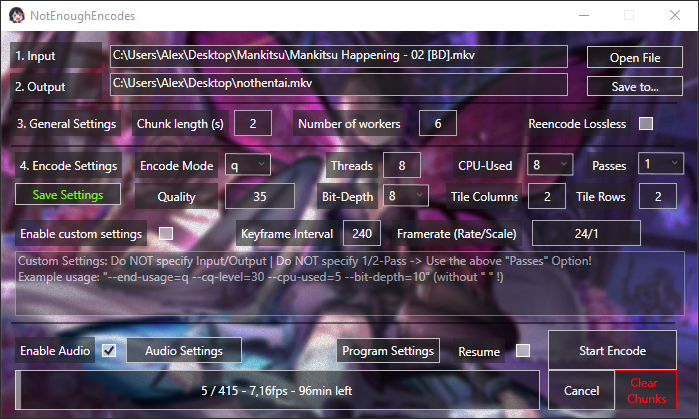Click the output file path field
This screenshot has width=699, height=419.
339,84
